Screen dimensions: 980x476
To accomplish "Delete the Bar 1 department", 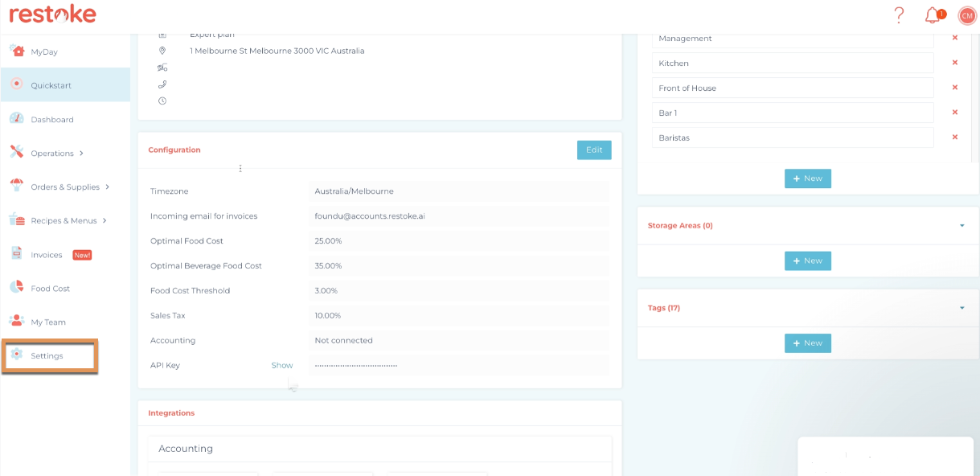I will click(x=955, y=113).
